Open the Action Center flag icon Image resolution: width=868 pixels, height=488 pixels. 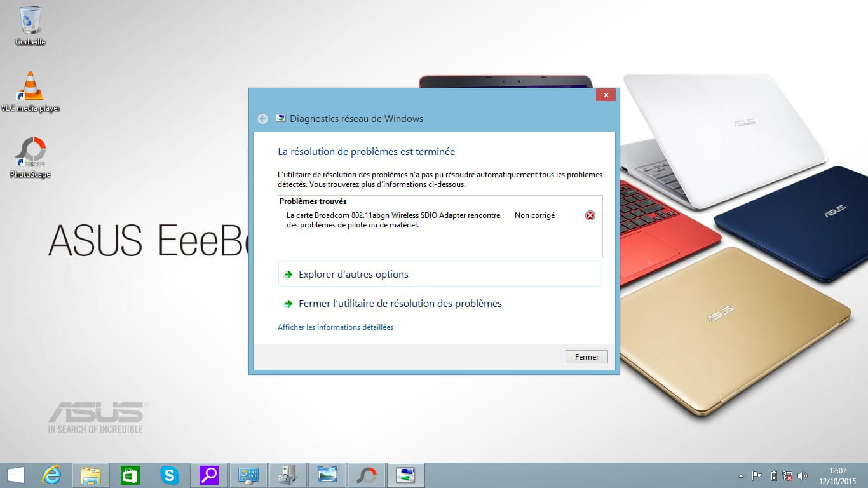757,476
